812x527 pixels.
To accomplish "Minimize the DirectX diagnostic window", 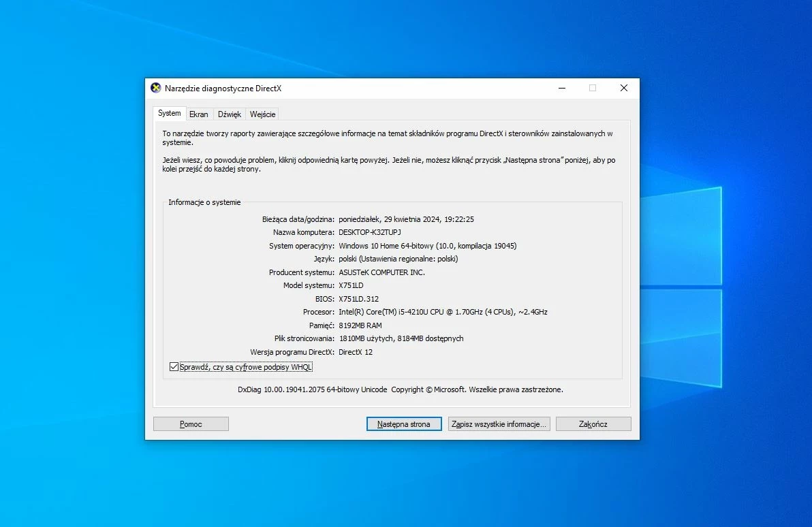I will click(x=562, y=88).
